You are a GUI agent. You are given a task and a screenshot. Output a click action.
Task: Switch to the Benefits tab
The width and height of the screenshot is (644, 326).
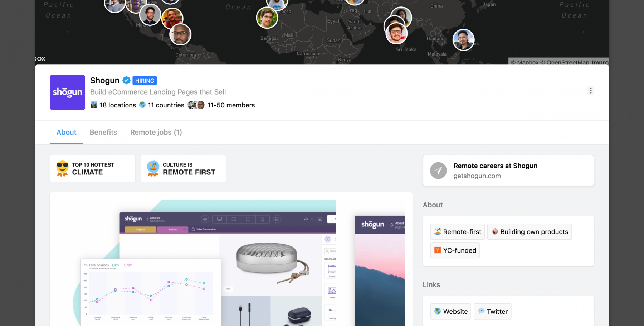[103, 132]
